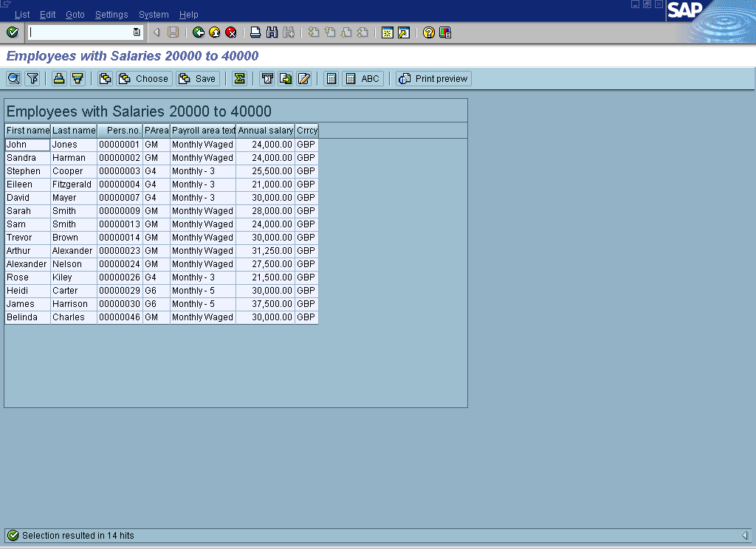Click the first name cell John

[27, 145]
